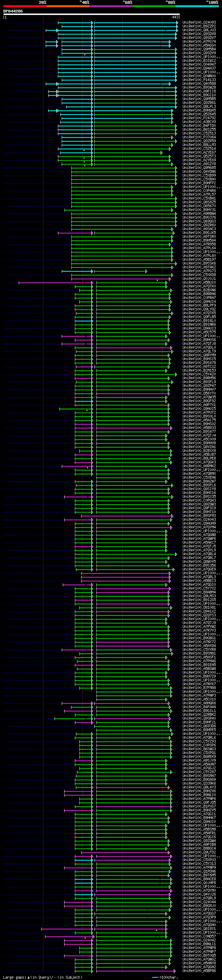Click the query end position 443
Screen dimensions: 222x980
(x=175, y=17)
